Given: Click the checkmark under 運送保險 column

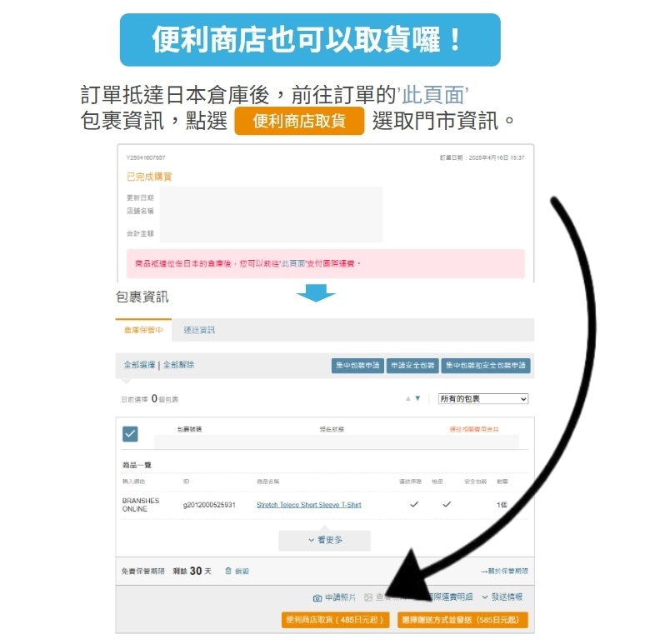Looking at the screenshot, I should pos(413,504).
